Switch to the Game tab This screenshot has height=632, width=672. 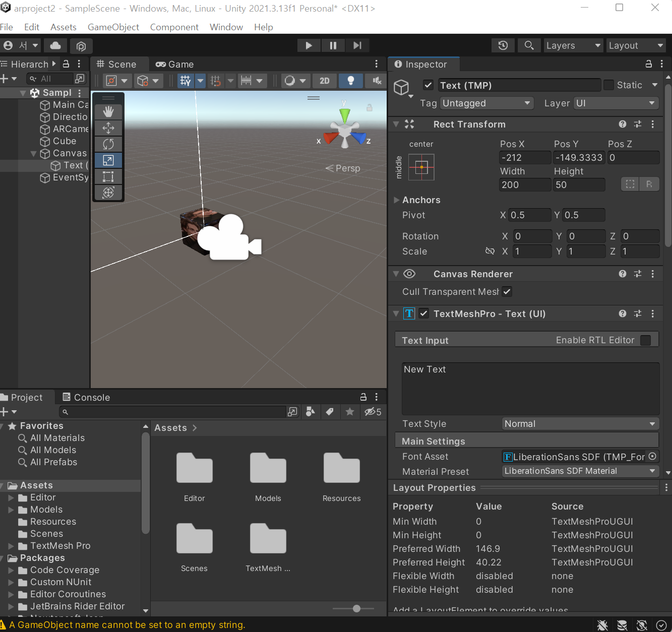[x=175, y=64]
